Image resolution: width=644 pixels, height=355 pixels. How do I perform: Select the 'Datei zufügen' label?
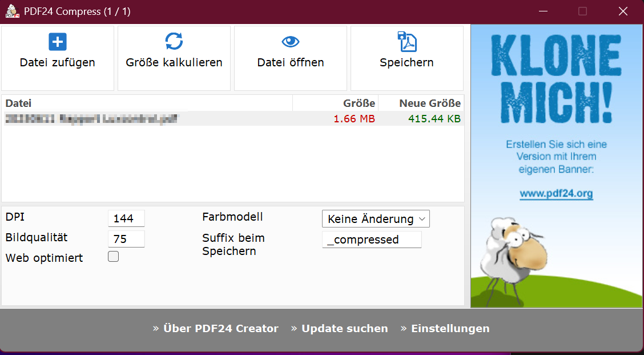pos(58,62)
